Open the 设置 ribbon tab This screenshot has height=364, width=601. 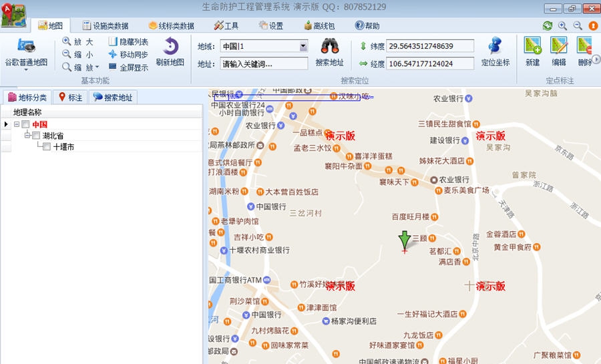click(x=271, y=25)
